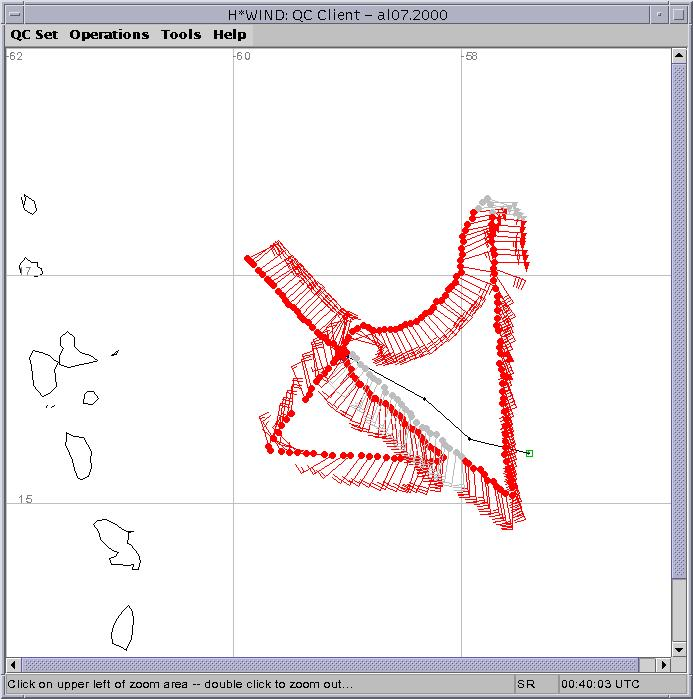This screenshot has width=693, height=699.
Task: Click the green square storm position marker
Action: coord(529,453)
